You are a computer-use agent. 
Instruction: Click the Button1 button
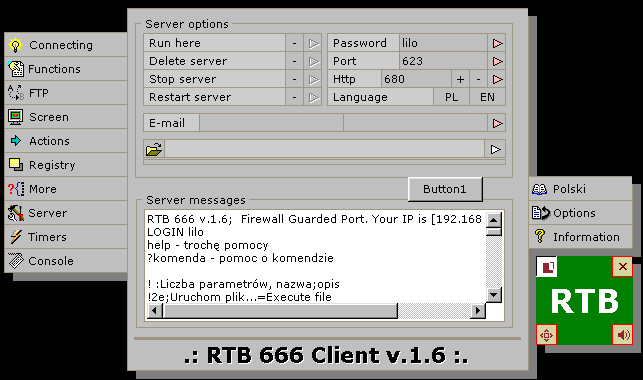445,189
